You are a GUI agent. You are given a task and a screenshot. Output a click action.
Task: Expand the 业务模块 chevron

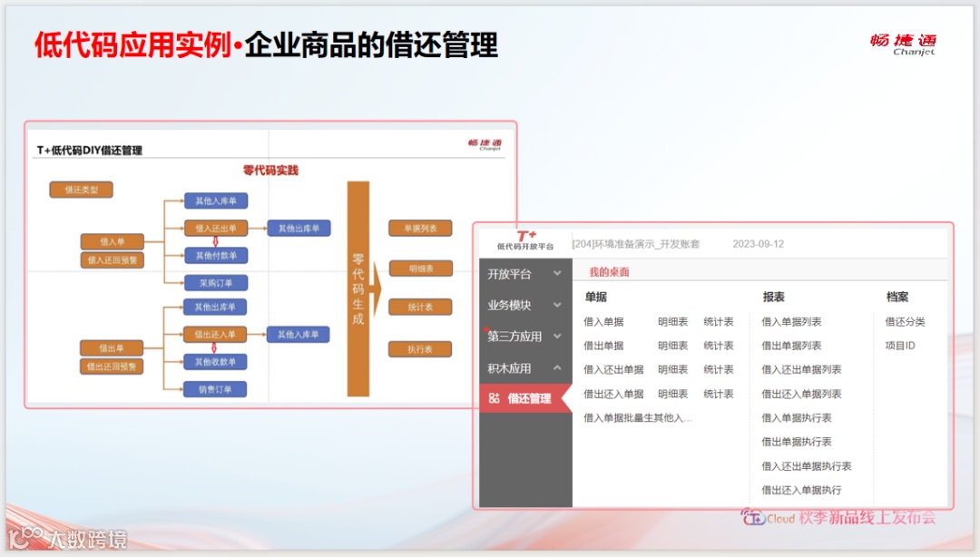557,305
